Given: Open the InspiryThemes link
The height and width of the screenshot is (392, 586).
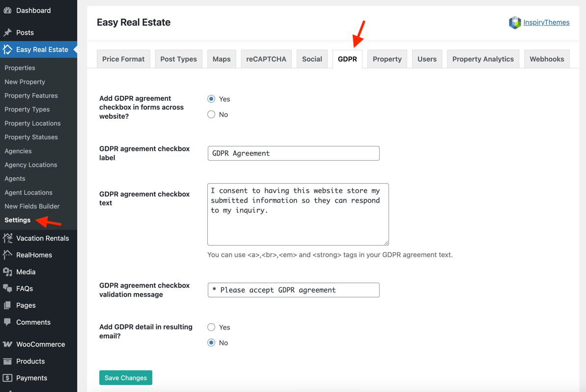Looking at the screenshot, I should [x=546, y=23].
